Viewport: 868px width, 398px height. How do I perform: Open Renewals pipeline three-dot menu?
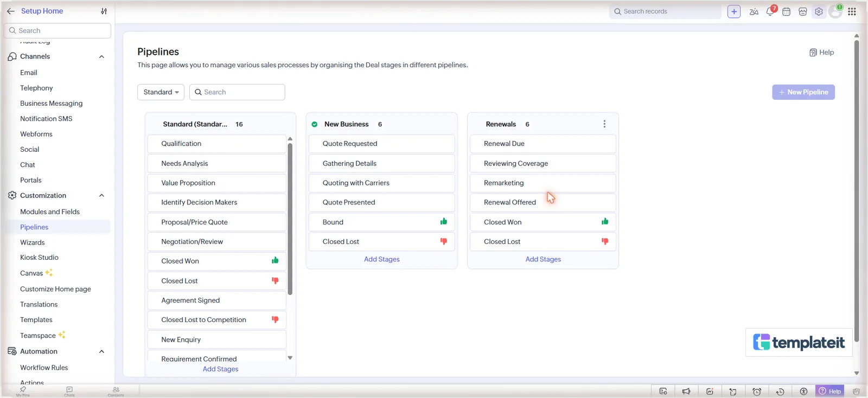click(604, 124)
